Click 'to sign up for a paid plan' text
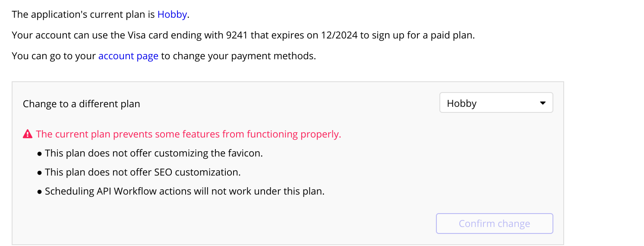This screenshot has height=246, width=644. pyautogui.click(x=417, y=35)
